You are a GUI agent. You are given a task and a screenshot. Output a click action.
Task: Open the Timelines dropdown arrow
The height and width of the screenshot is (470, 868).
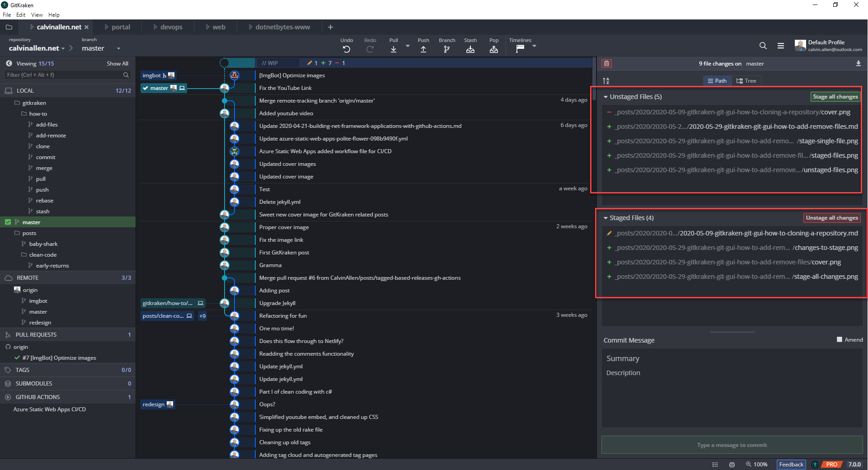[534, 46]
